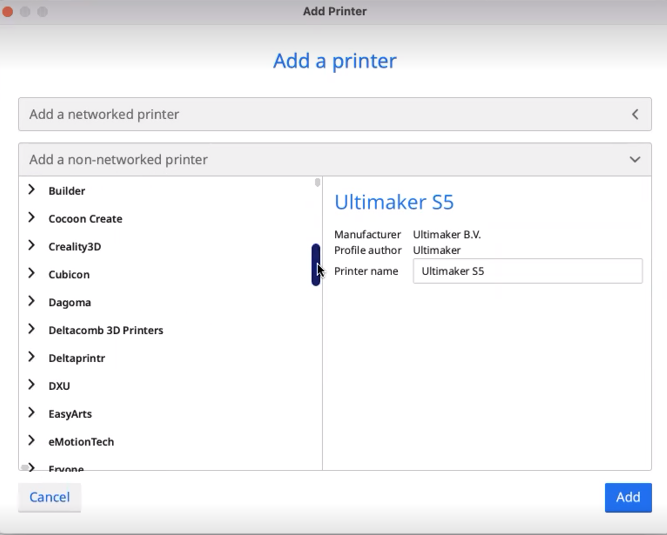Click the blue vertical scrollbar handle
This screenshot has width=667, height=535.
tap(316, 265)
